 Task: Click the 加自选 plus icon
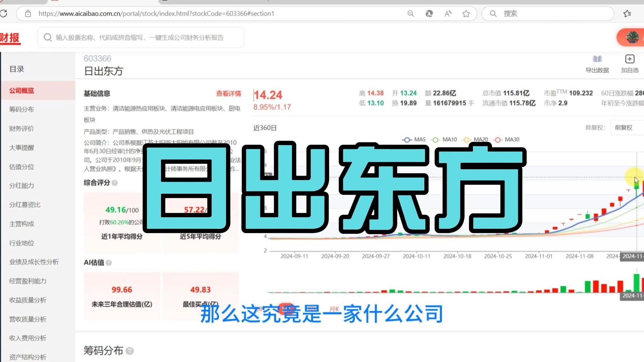pyautogui.click(x=630, y=59)
